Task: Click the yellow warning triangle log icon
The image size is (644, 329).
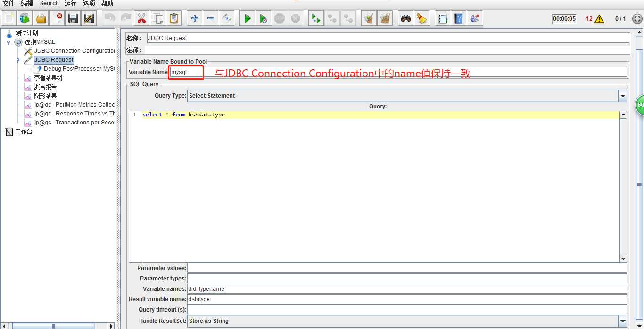Action: pyautogui.click(x=599, y=19)
